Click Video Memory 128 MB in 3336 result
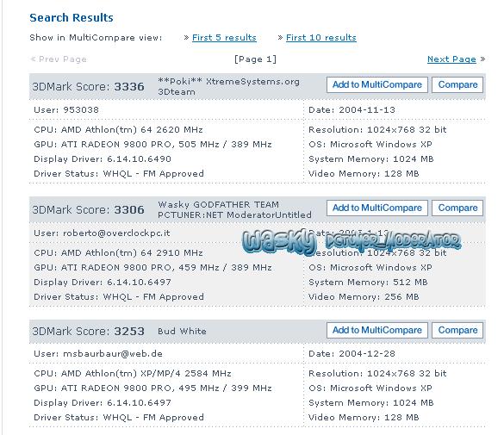The image size is (504, 435). point(364,174)
